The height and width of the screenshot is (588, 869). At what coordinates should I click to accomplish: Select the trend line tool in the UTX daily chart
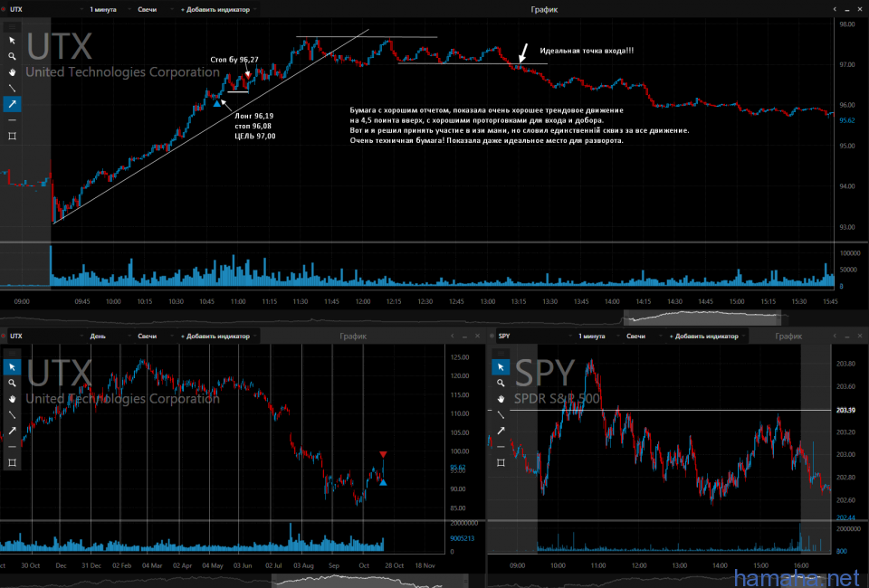click(x=12, y=414)
